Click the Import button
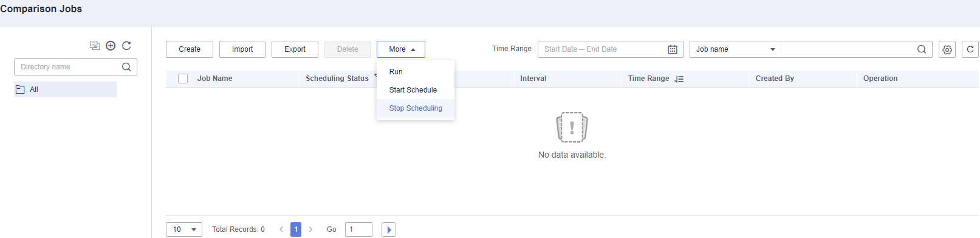Image resolution: width=980 pixels, height=238 pixels. pyautogui.click(x=242, y=49)
